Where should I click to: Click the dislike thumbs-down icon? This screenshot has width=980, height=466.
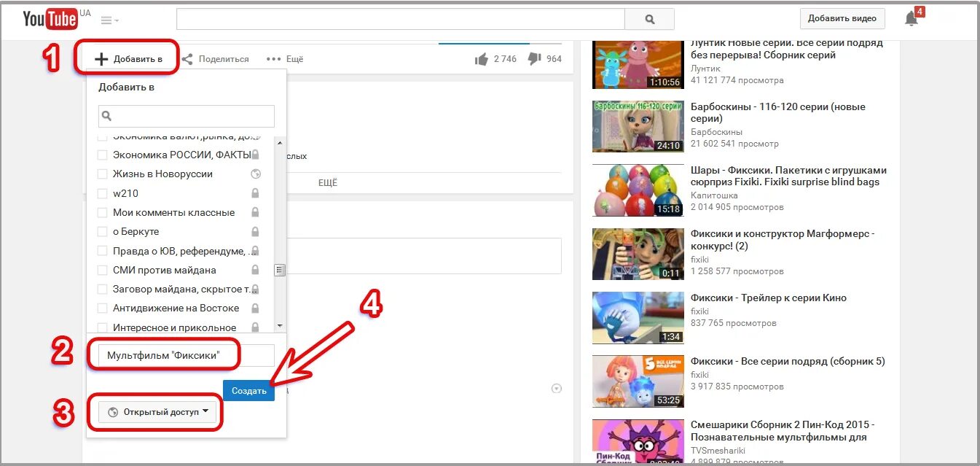pos(534,59)
